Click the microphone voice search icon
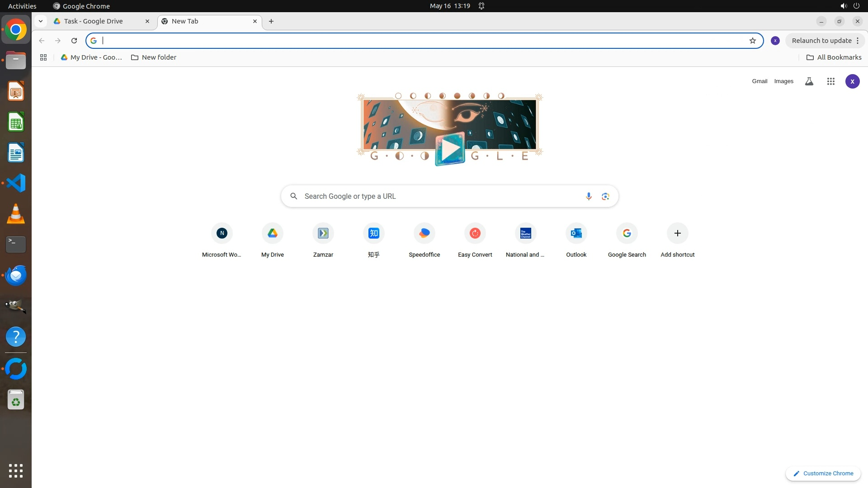The width and height of the screenshot is (868, 488). (x=588, y=196)
